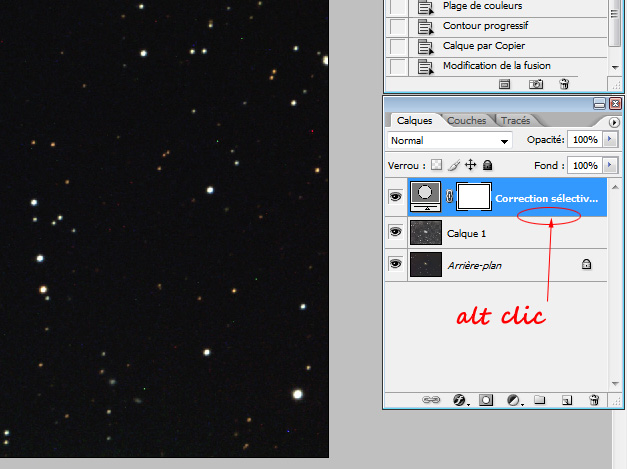This screenshot has width=627, height=469.
Task: Select the 'Calque 1' layer name
Action: tap(466, 234)
